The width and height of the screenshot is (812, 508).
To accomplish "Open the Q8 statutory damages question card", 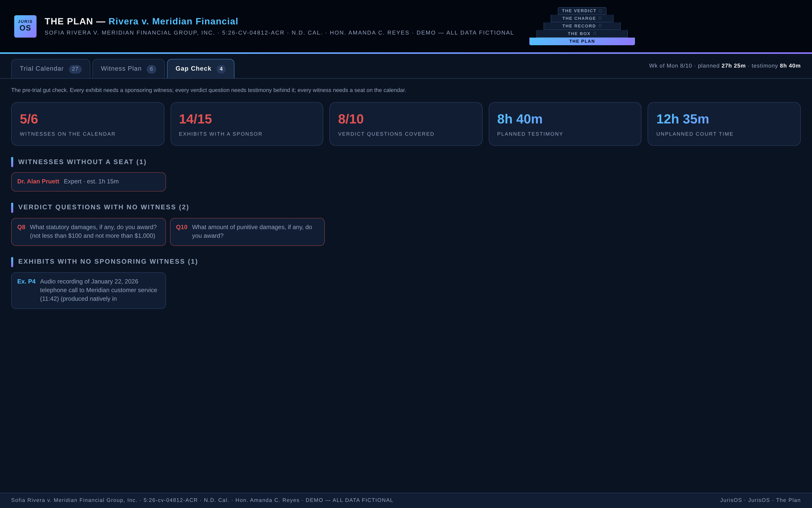I will click(88, 232).
